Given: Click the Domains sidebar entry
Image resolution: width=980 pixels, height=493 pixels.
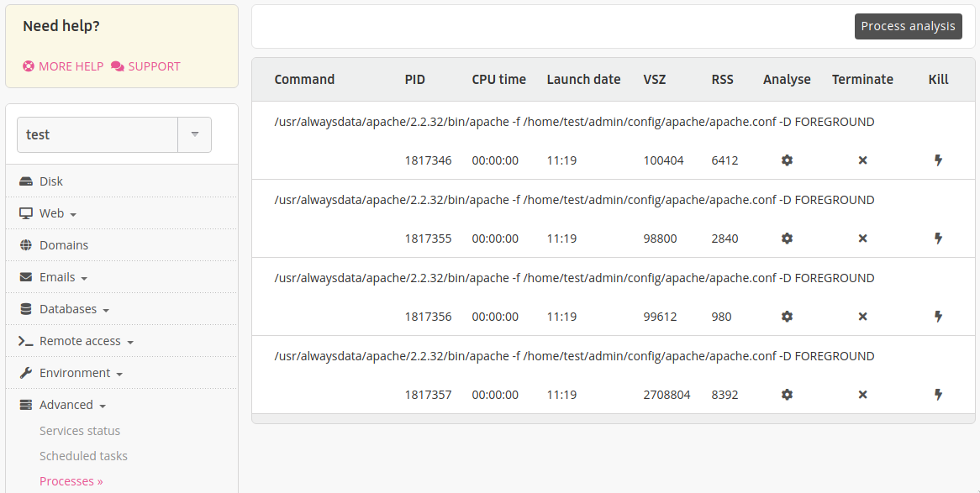Looking at the screenshot, I should point(65,244).
